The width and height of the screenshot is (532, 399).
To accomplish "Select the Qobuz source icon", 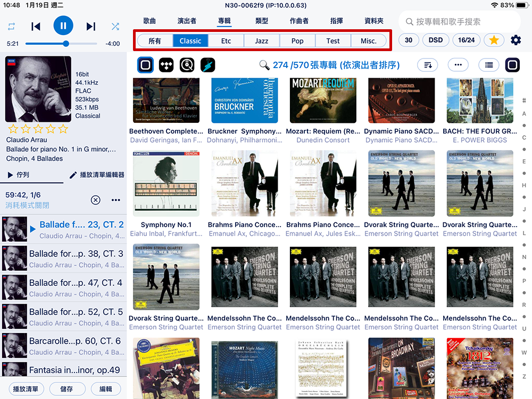I will coord(187,65).
